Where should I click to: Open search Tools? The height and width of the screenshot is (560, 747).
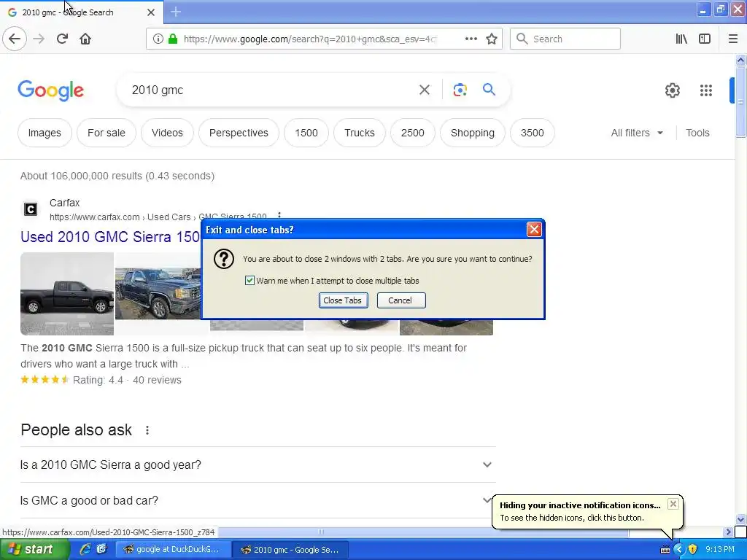[x=697, y=133]
